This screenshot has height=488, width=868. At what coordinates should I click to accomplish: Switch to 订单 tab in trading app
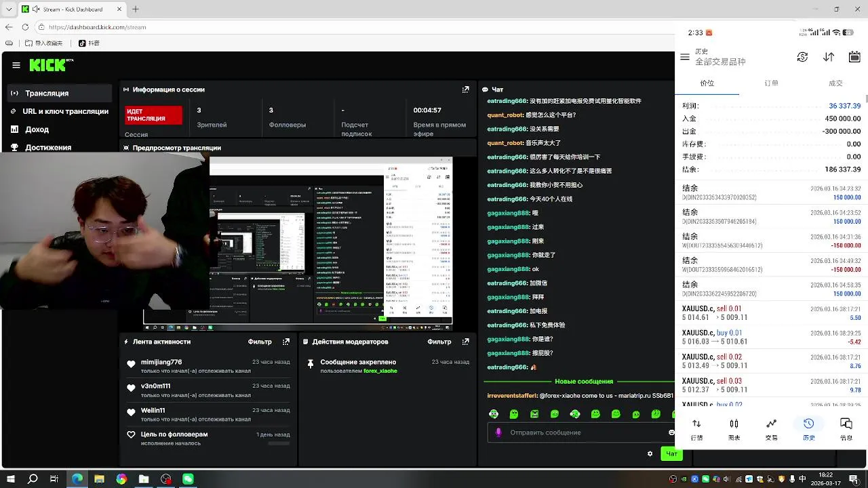[772, 83]
